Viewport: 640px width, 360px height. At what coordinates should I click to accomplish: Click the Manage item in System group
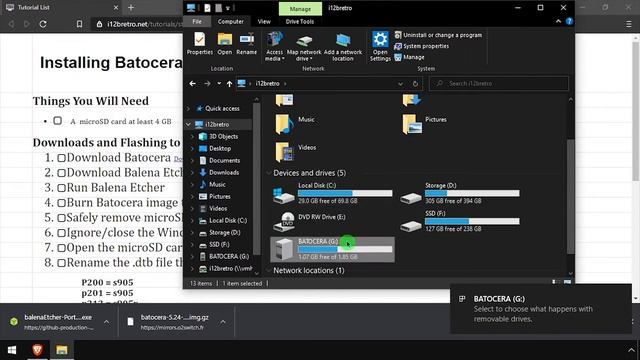click(x=409, y=57)
